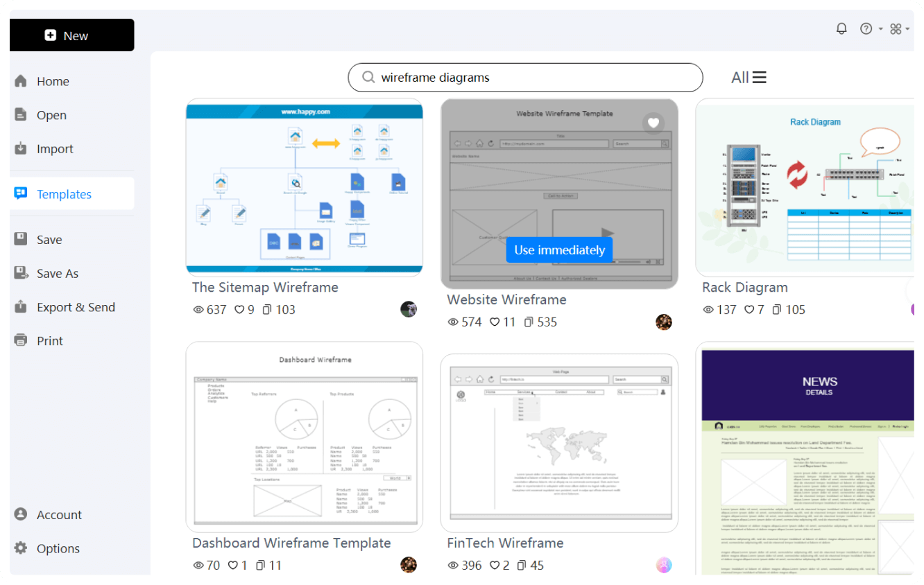Click Rack Diagram views eye icon

point(708,310)
